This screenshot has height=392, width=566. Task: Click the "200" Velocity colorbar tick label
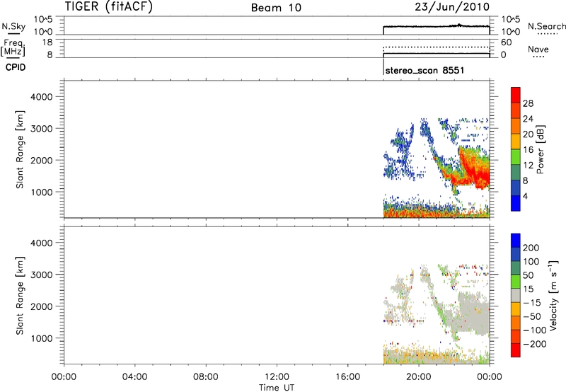click(531, 248)
